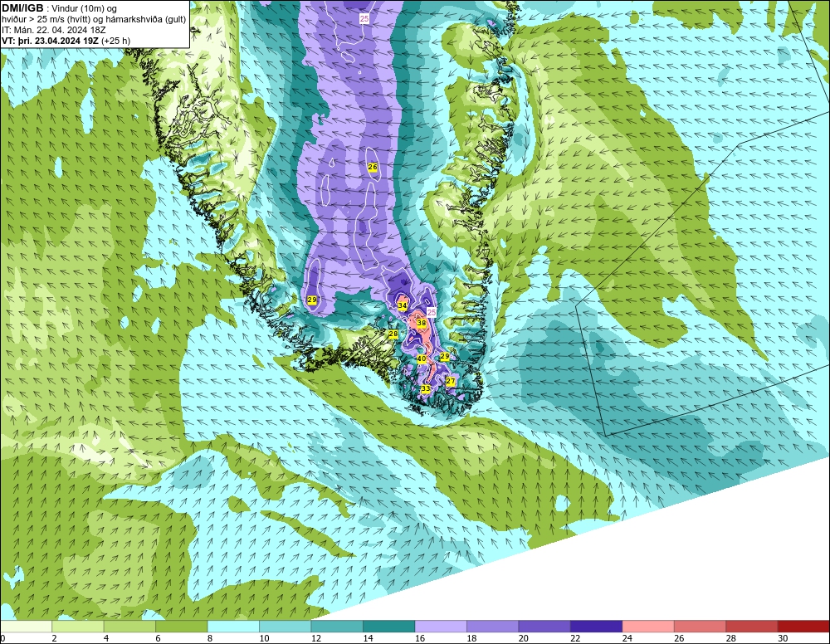Click the 4–6 m/s light green legend swatch
This screenshot has width=830, height=644.
click(129, 627)
